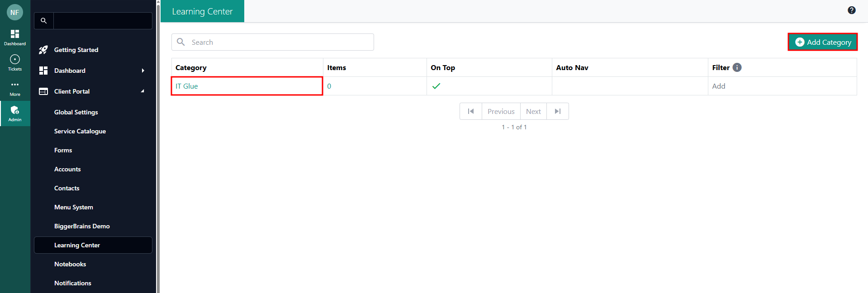Click the Add Category button
The image size is (868, 293).
pos(822,42)
